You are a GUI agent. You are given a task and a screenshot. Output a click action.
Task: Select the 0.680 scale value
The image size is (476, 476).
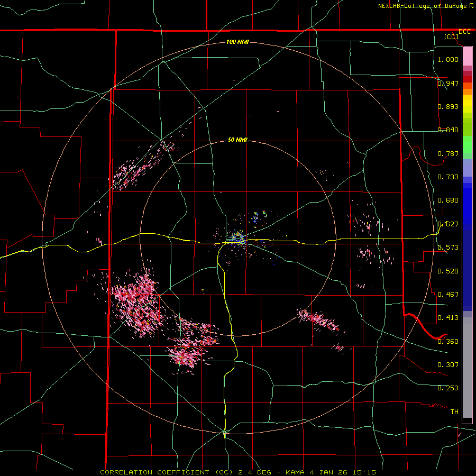coord(448,200)
